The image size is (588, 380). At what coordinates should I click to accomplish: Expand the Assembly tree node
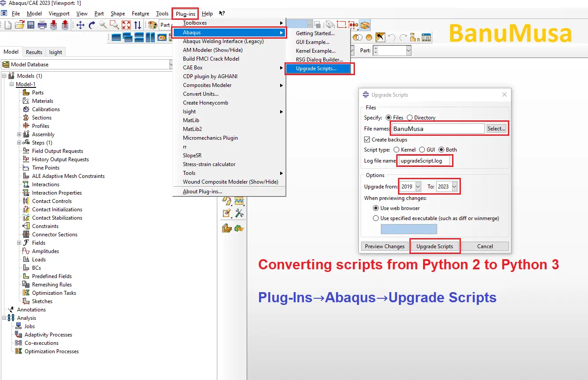click(x=19, y=134)
